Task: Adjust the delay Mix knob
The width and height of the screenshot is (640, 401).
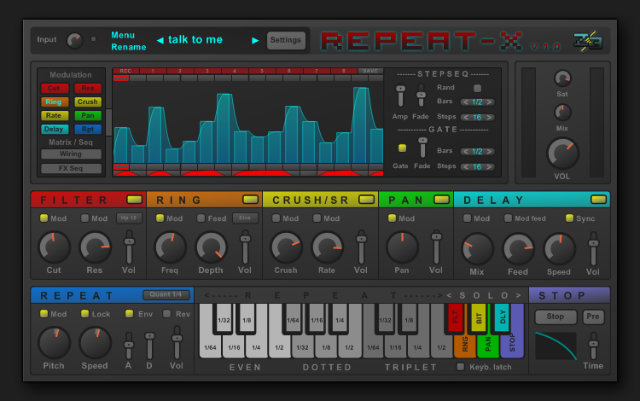Action: [477, 249]
